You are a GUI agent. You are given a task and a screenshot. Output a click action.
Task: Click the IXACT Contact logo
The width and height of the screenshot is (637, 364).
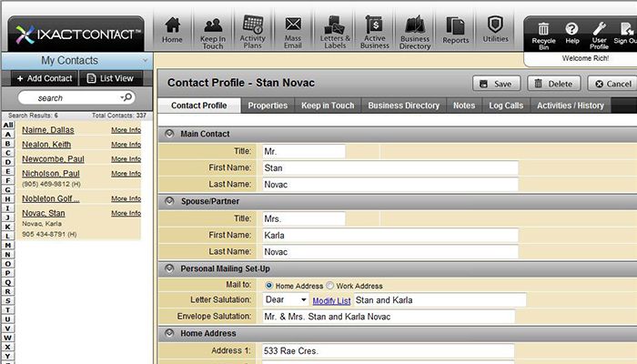coord(76,35)
